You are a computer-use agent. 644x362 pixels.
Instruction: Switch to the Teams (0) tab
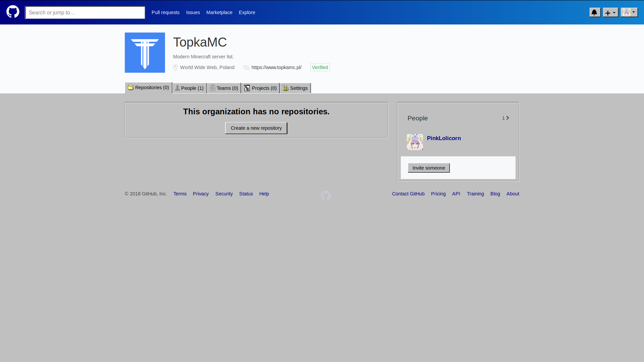224,88
